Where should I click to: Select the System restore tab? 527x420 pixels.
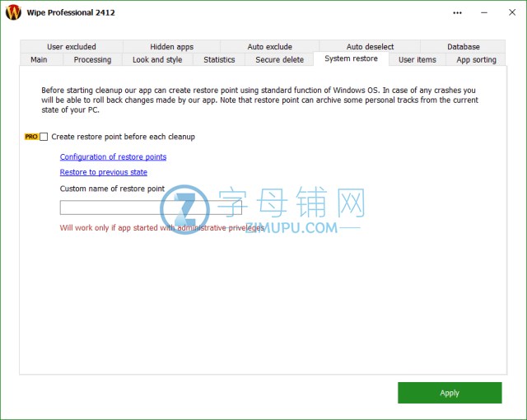click(x=351, y=58)
